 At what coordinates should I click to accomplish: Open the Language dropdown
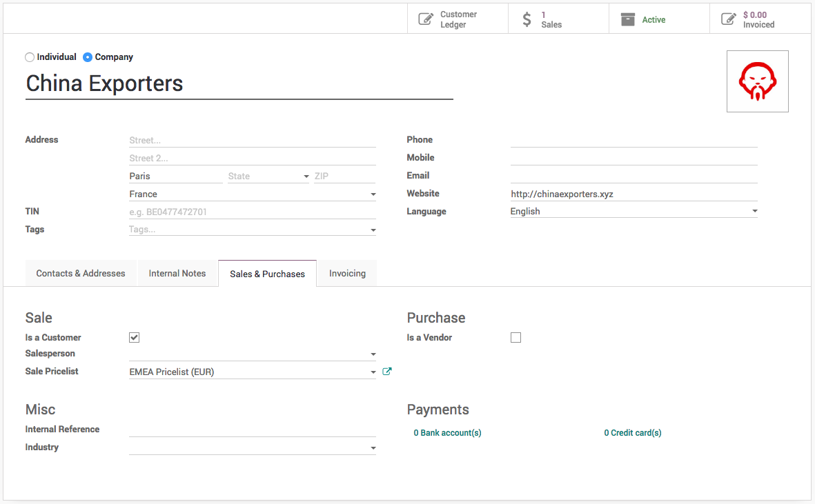point(754,212)
